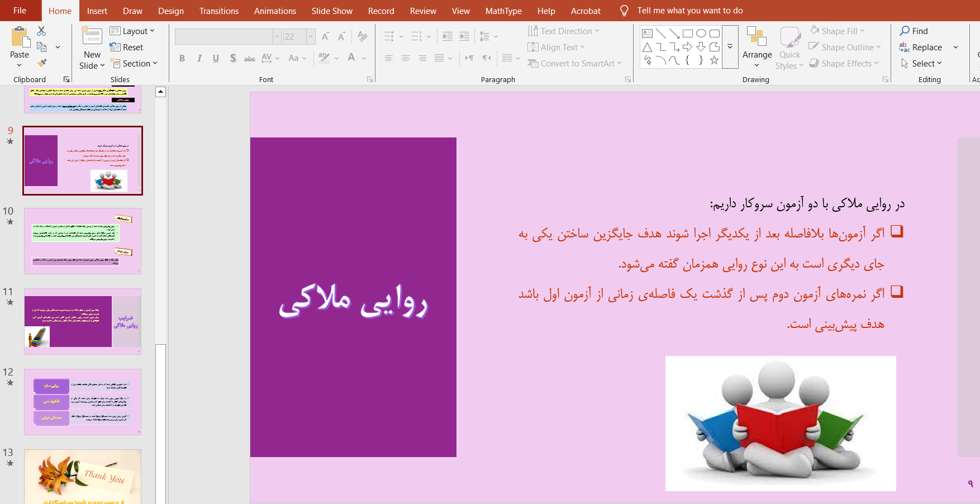980x504 pixels.
Task: Click the slide panel scroll-up arrow
Action: pyautogui.click(x=161, y=92)
